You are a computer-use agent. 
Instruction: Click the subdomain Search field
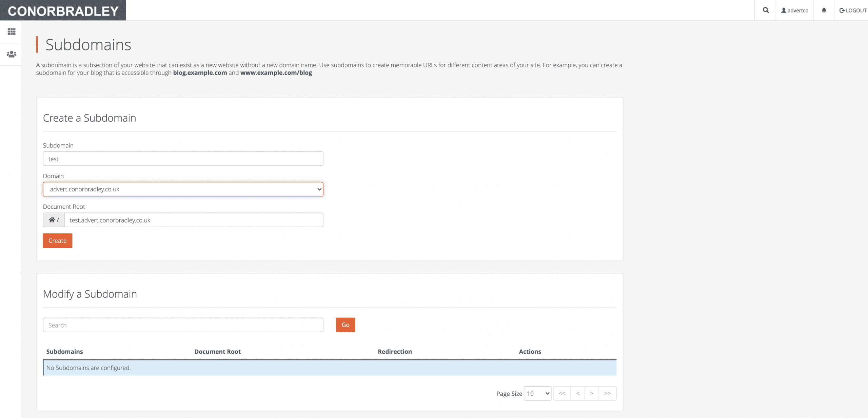183,325
